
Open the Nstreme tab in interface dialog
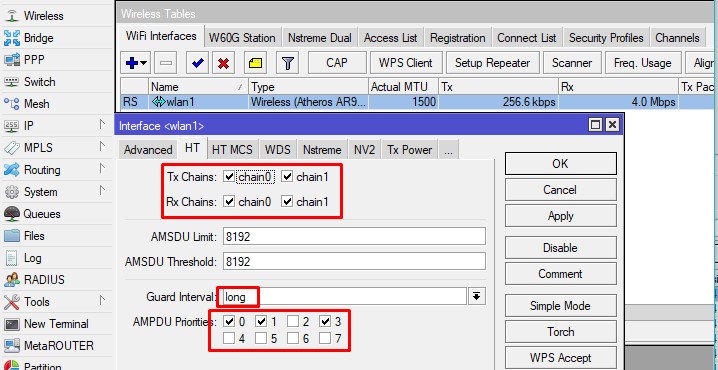coord(322,150)
